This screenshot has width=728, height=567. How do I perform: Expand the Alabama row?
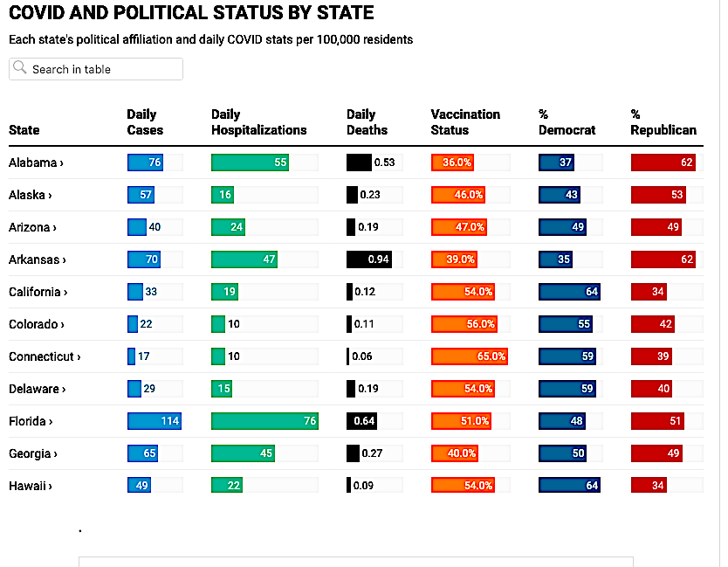coord(36,162)
